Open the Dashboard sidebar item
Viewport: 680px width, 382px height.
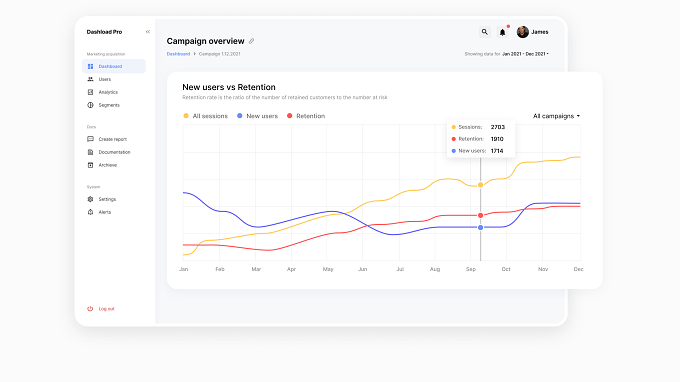tap(114, 66)
